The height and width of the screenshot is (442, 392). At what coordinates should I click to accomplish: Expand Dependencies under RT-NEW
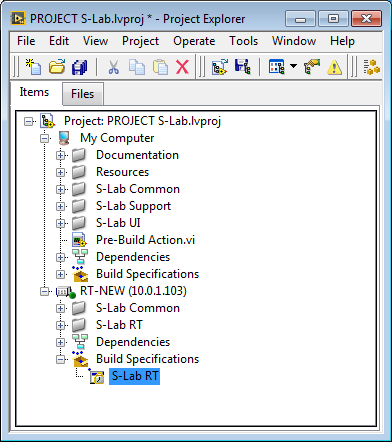click(61, 342)
